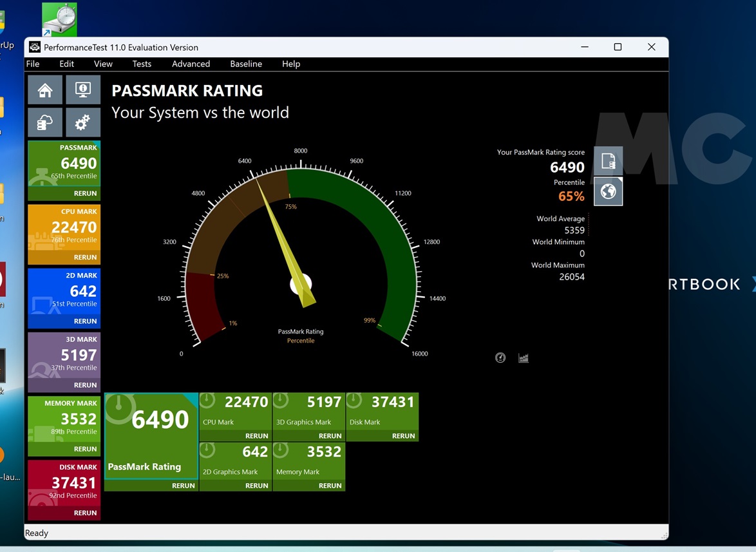Click the desktop shortcut icon with clock
The width and height of the screenshot is (756, 552).
(59, 19)
